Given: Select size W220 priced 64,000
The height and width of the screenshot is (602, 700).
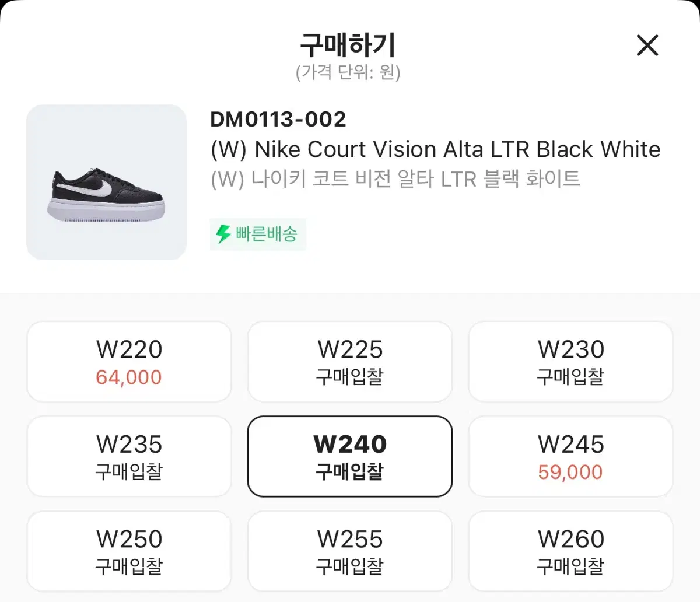Looking at the screenshot, I should pos(129,361).
